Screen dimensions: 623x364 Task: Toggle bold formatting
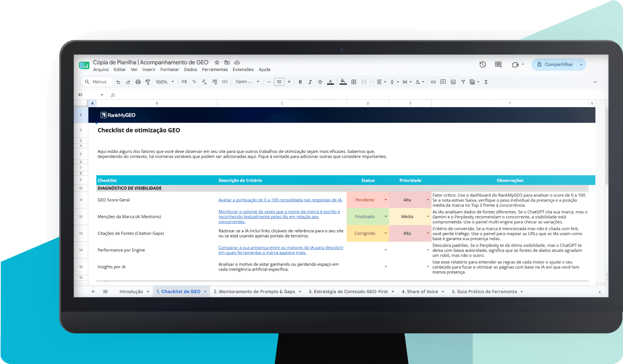pyautogui.click(x=300, y=82)
